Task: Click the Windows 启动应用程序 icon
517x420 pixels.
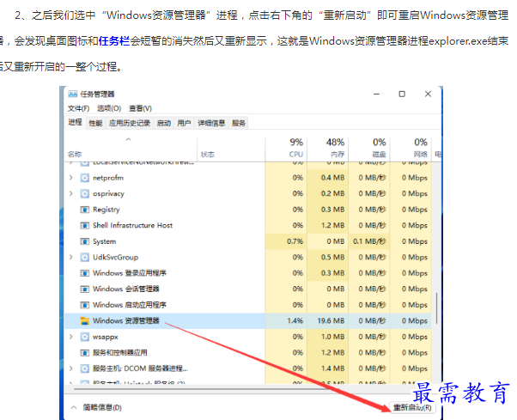Action: [x=85, y=305]
